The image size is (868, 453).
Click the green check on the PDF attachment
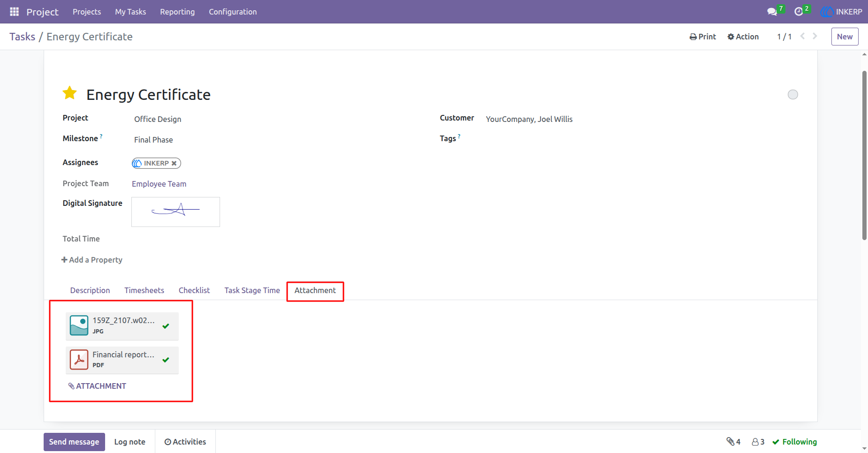[166, 360]
